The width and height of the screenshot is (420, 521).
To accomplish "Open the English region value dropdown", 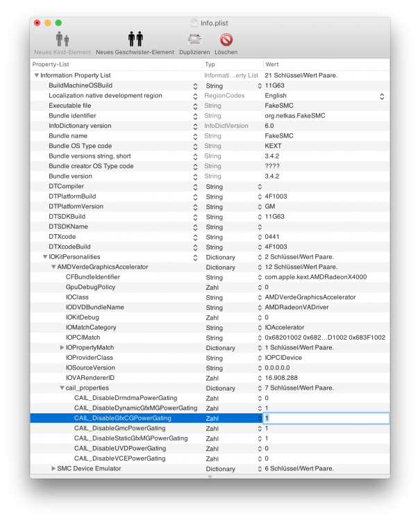I will 382,97.
